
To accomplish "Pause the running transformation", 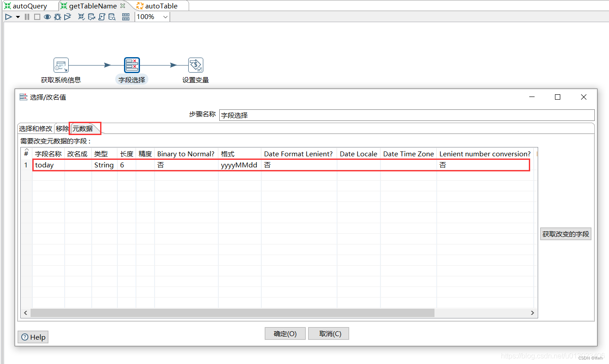I will pos(27,17).
